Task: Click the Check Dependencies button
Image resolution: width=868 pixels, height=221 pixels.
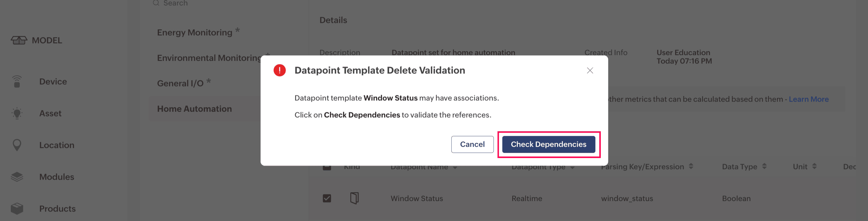Action: [548, 144]
